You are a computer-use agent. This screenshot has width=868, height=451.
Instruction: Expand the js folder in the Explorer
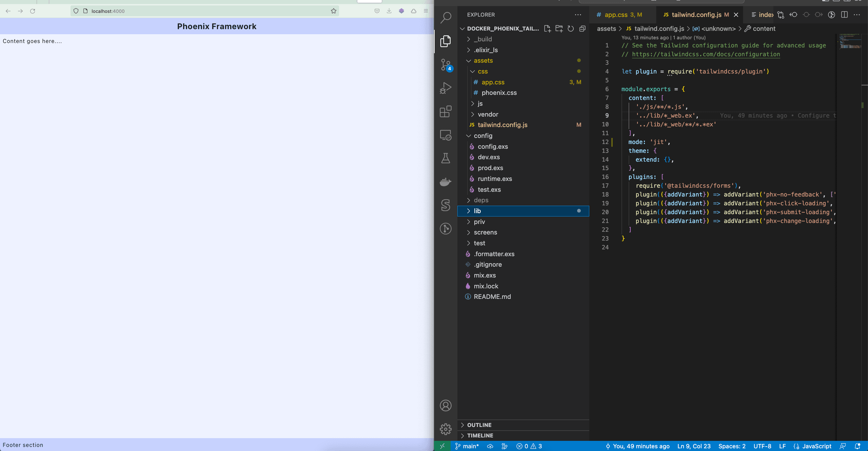point(480,103)
